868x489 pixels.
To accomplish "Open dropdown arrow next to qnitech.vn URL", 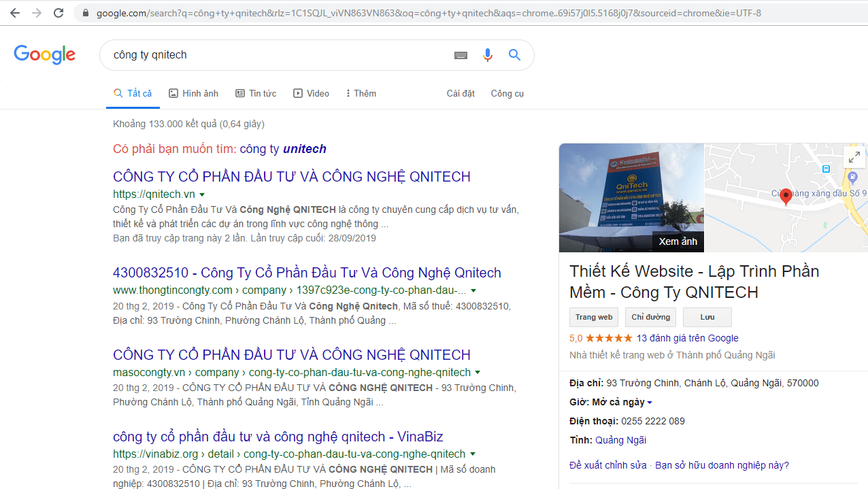I will pyautogui.click(x=202, y=195).
